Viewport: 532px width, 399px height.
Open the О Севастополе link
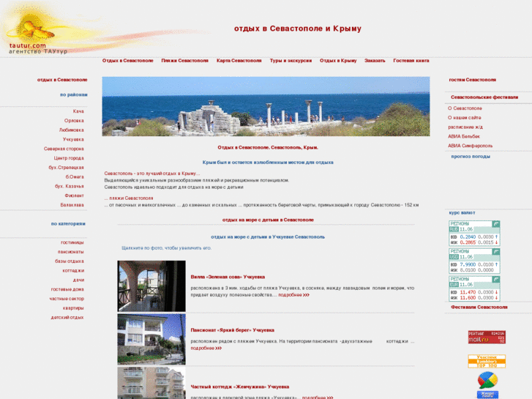(465, 108)
